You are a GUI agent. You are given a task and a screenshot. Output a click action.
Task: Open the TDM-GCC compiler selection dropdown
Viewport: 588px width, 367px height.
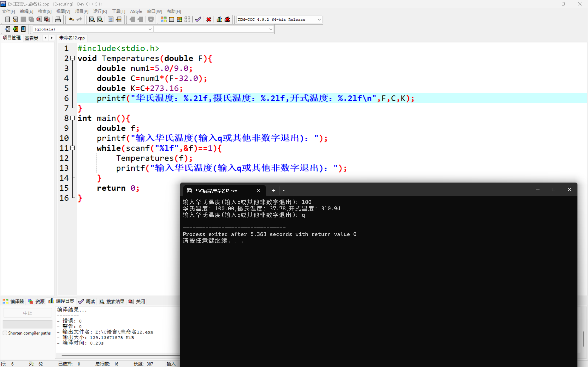coord(319,20)
